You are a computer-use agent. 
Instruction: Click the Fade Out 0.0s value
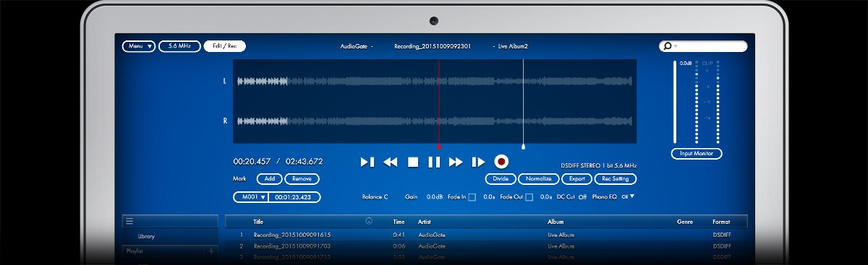[546, 196]
